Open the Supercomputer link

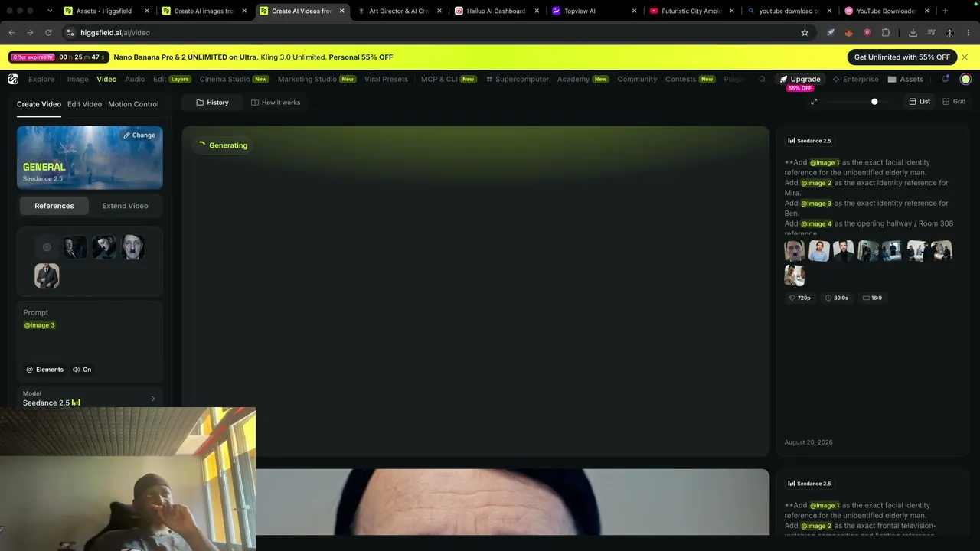pos(517,79)
